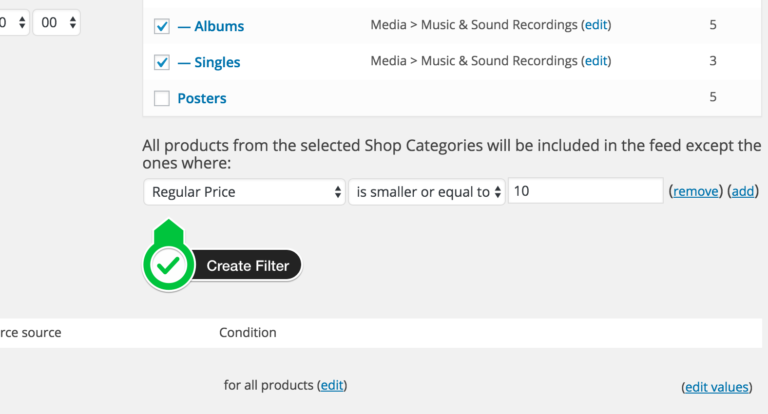Edit the Singles category mapping
This screenshot has width=768, height=414.
point(596,61)
